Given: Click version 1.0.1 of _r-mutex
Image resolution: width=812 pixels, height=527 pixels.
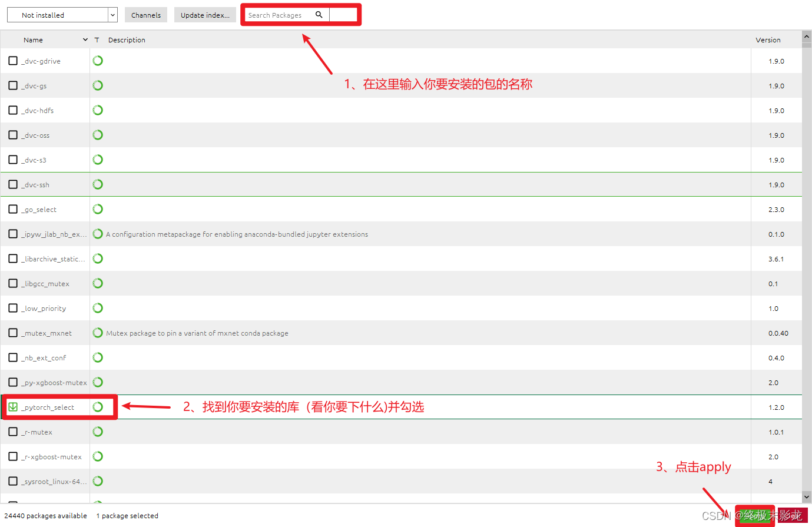Looking at the screenshot, I should pos(776,432).
